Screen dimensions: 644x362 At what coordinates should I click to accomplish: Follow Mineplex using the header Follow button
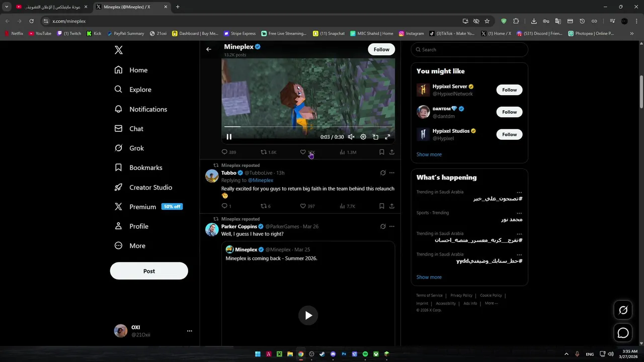381,49
